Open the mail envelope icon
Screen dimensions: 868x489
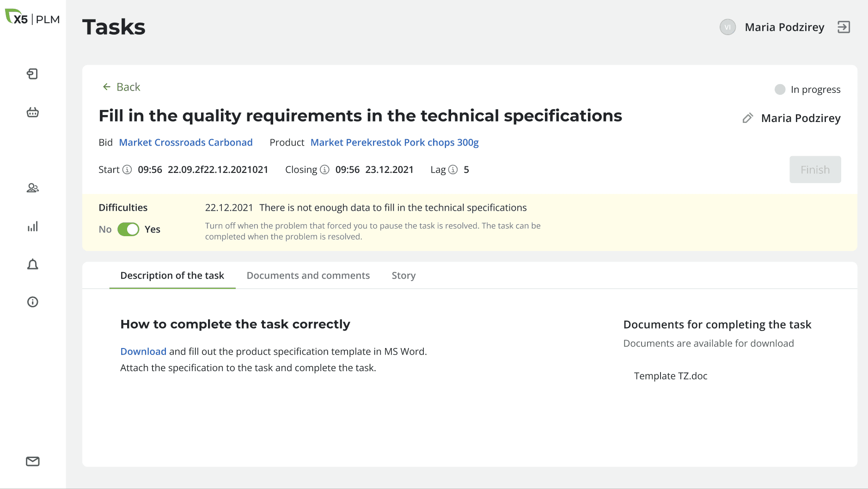32,461
